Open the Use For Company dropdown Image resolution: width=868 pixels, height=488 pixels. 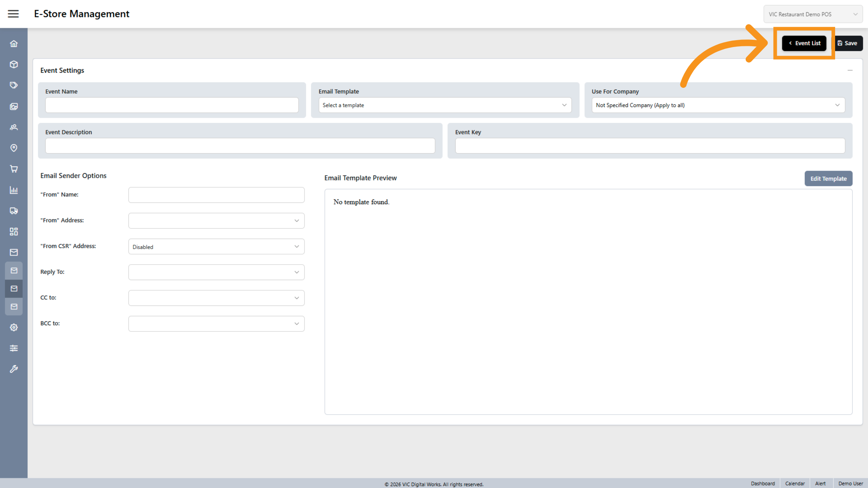(x=718, y=105)
